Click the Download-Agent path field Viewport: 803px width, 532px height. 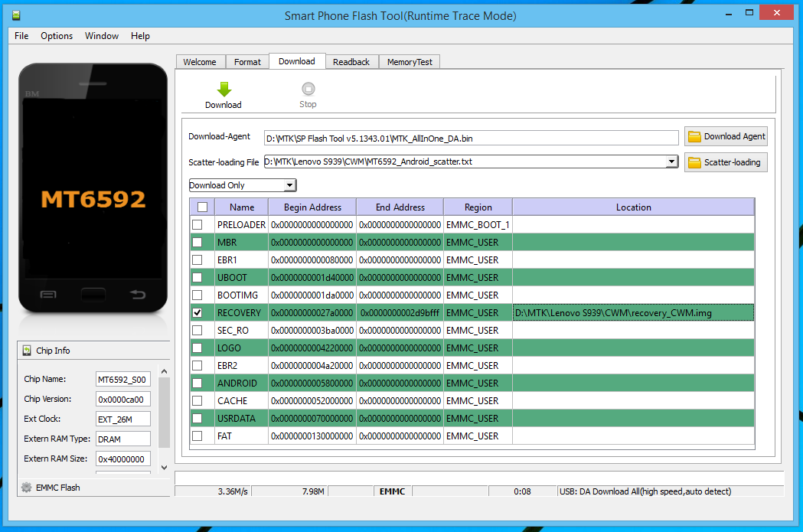point(471,139)
